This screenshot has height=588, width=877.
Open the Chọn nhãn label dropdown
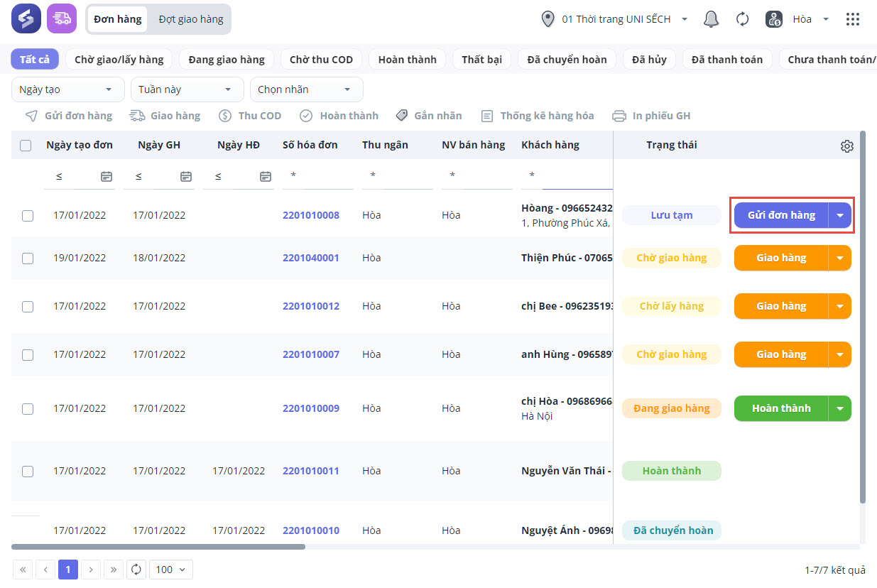coord(305,89)
